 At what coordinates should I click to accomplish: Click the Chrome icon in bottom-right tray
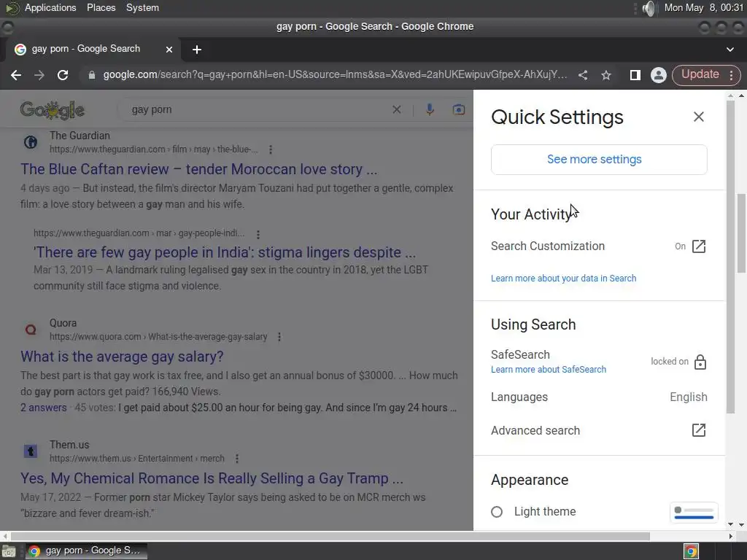point(692,551)
